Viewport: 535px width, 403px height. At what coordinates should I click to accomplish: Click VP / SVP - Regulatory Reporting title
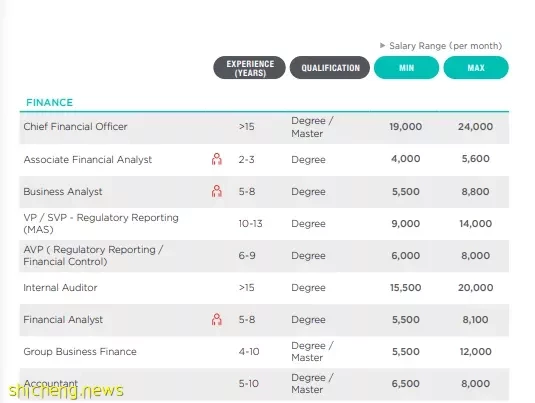click(x=101, y=224)
